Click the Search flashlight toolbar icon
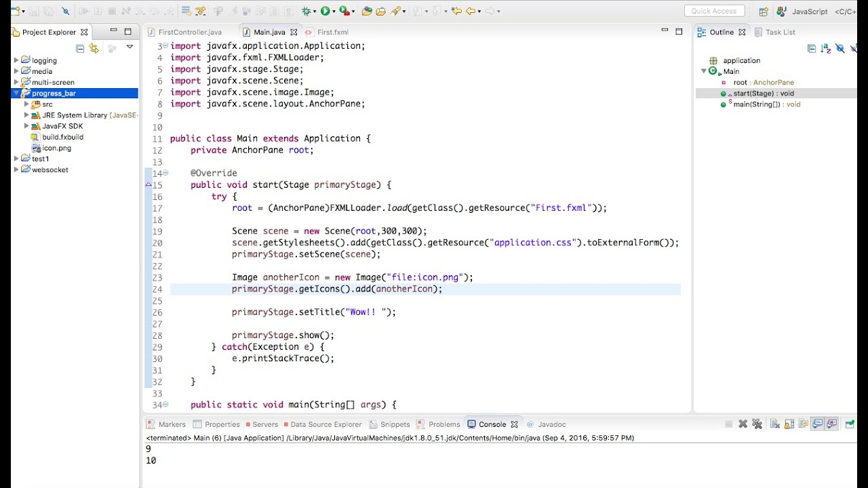This screenshot has height=488, width=868. point(395,11)
